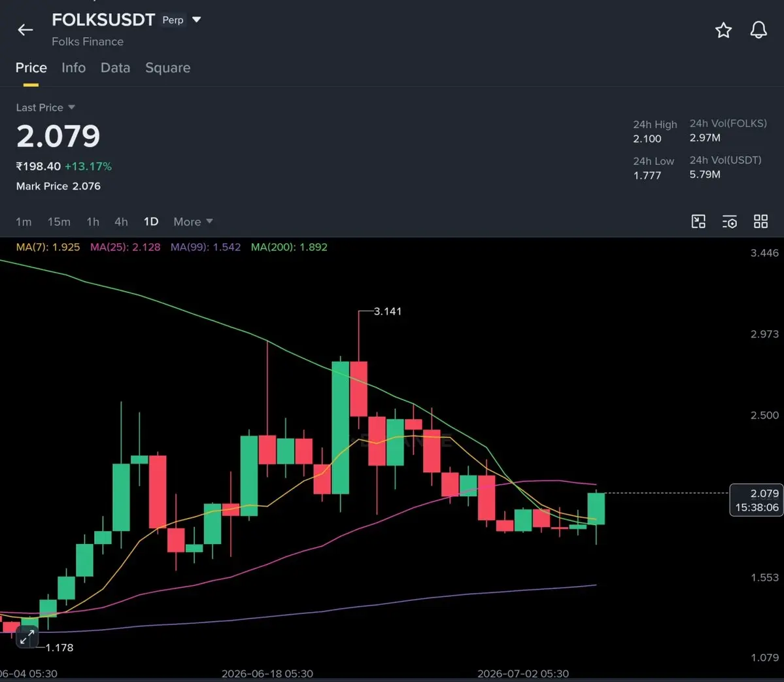This screenshot has width=784, height=682.
Task: Click the 1.079 price axis label
Action: pos(764,658)
